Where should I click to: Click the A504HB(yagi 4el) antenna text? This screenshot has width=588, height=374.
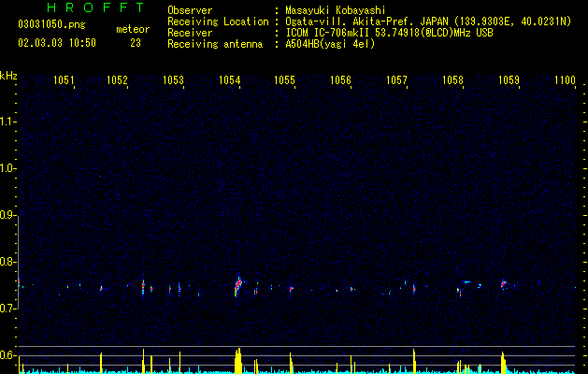pyautogui.click(x=330, y=44)
